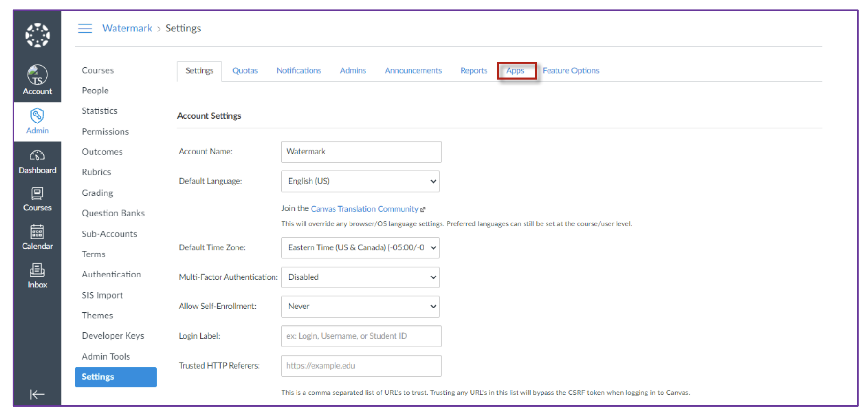This screenshot has width=868, height=416.
Task: Go to Dashboard in global navigation
Action: pyautogui.click(x=38, y=162)
